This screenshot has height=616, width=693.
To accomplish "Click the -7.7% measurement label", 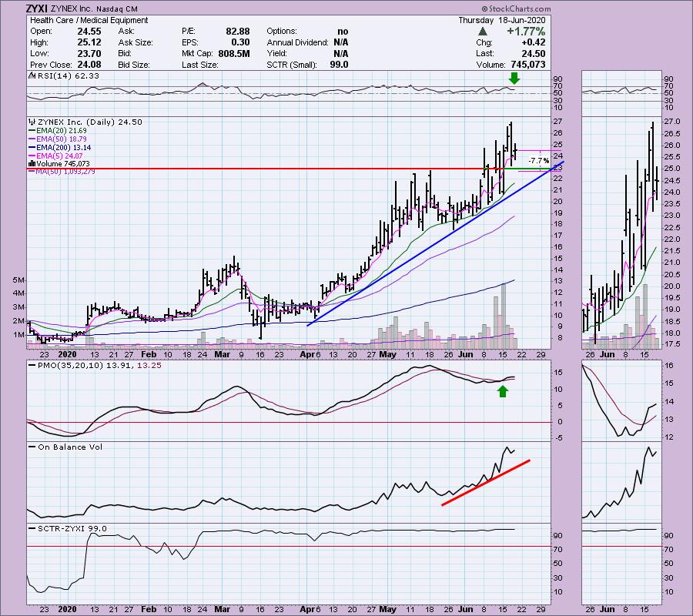I will point(539,160).
